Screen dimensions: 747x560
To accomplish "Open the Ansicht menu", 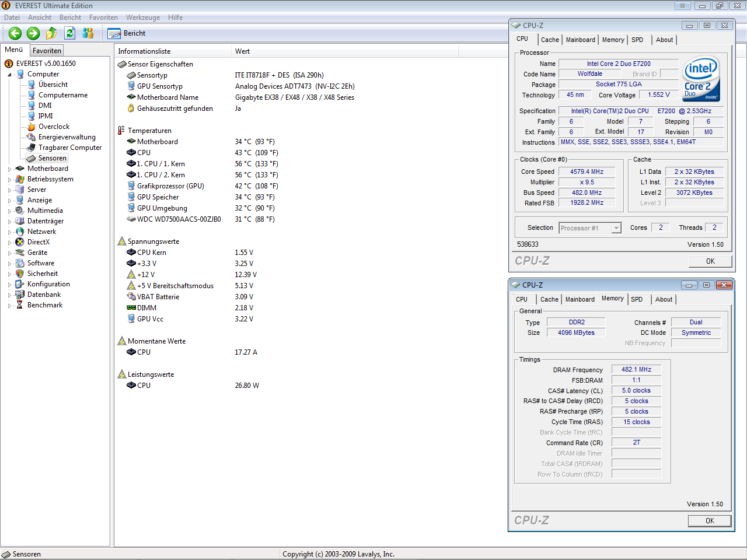I will pyautogui.click(x=40, y=17).
